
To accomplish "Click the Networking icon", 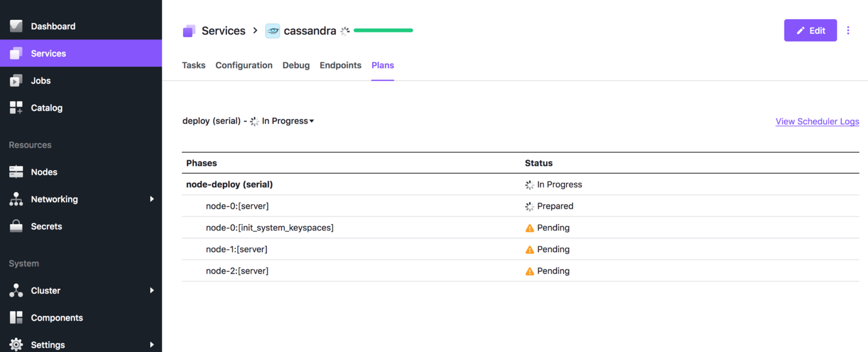I will click(x=16, y=199).
